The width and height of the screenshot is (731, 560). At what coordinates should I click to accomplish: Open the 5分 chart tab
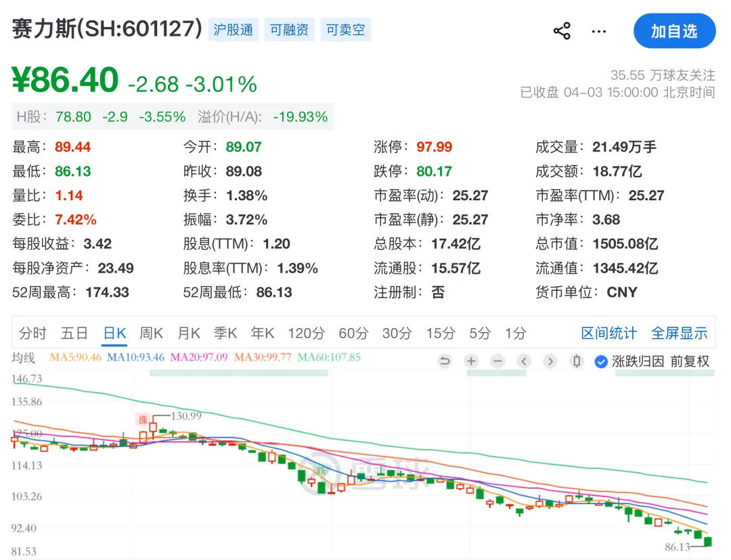(480, 333)
